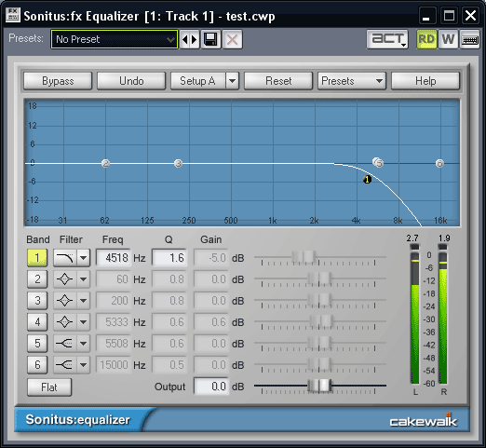Select band 3 peak filter icon
This screenshot has width=486, height=448.
(x=65, y=301)
